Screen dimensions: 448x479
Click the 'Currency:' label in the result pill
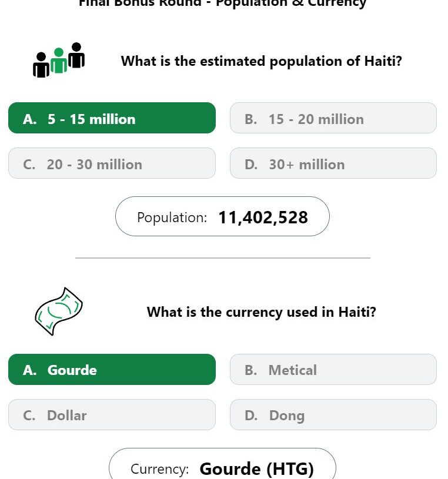tap(159, 469)
